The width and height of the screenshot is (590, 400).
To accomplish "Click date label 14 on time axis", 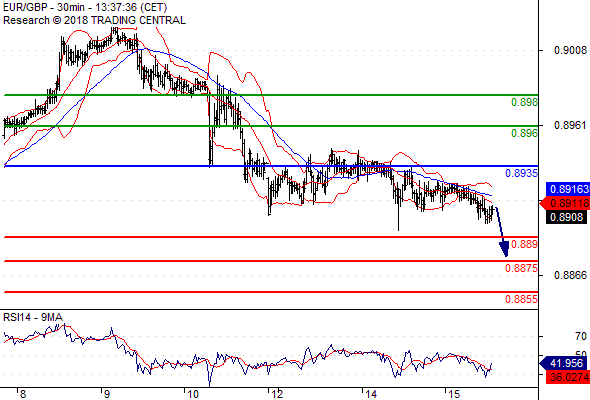I will tap(371, 394).
